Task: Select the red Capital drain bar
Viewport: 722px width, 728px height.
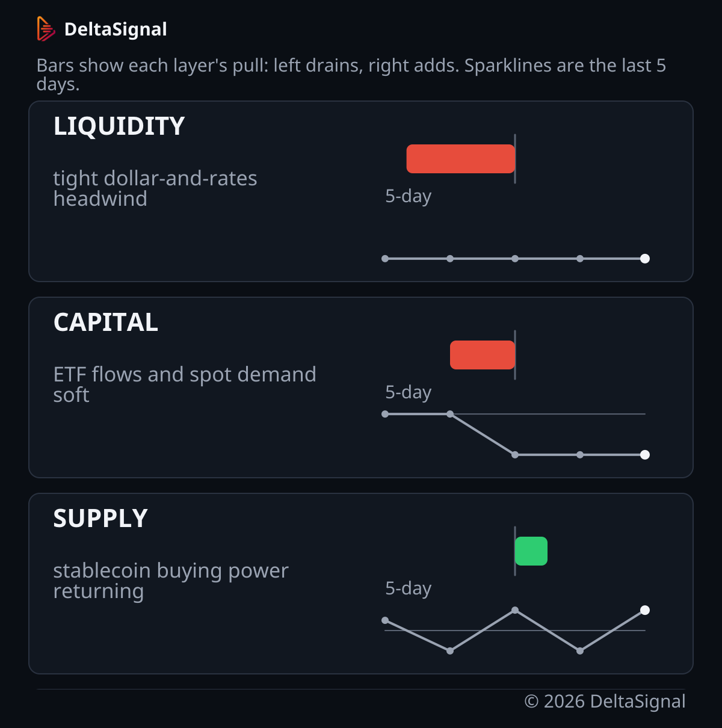Action: [x=483, y=355]
